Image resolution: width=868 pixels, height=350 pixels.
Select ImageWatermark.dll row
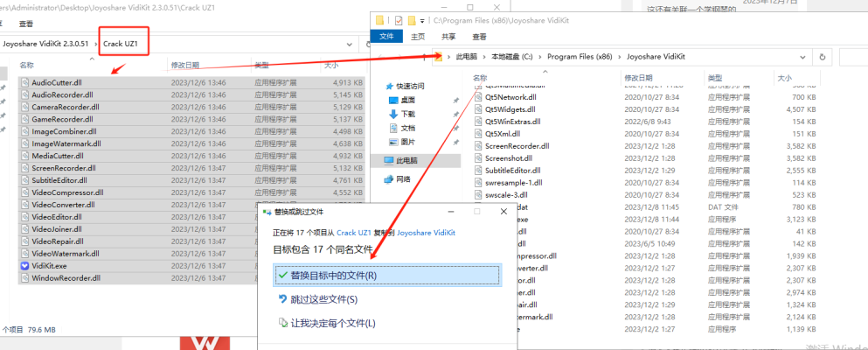[x=191, y=143]
